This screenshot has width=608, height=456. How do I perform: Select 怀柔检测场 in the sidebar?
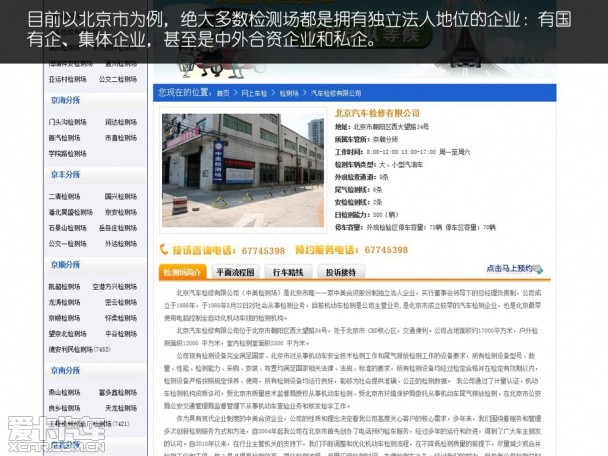[x=121, y=318]
